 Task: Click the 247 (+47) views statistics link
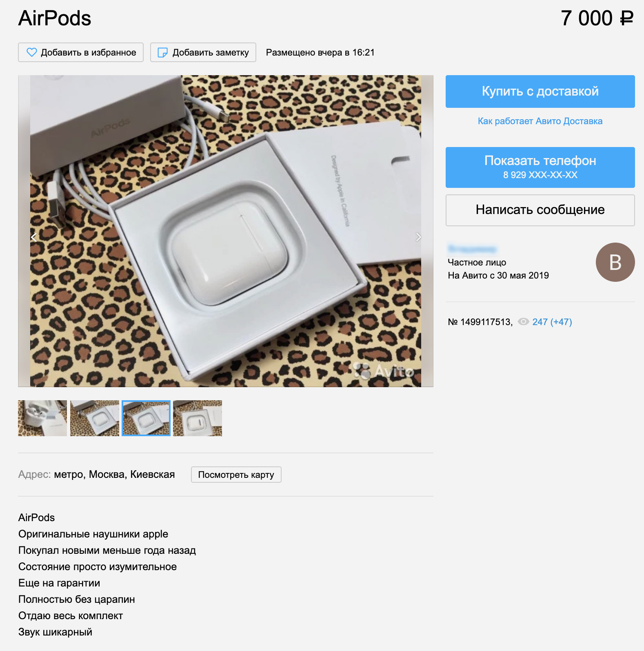(x=552, y=322)
